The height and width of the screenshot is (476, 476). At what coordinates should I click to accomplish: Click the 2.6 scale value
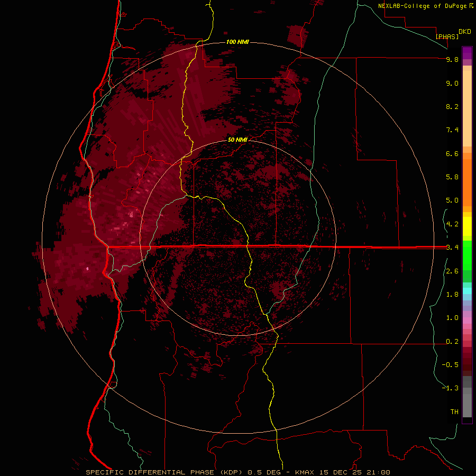(452, 271)
